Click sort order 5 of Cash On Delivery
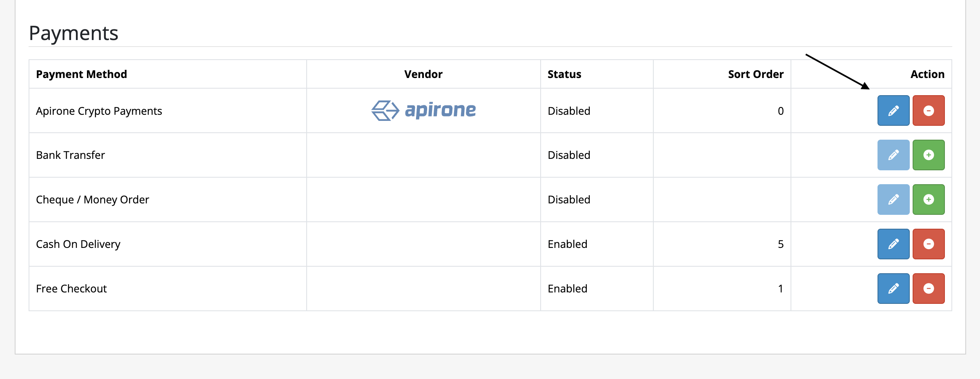 pos(781,244)
